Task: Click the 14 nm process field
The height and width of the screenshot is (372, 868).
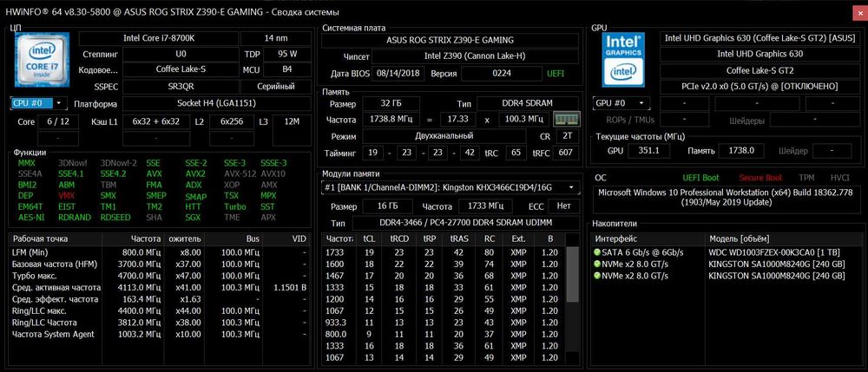Action: point(276,39)
